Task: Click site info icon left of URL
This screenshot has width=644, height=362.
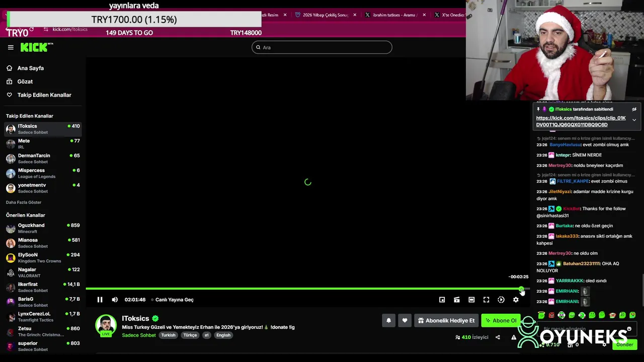Action: [x=46, y=29]
